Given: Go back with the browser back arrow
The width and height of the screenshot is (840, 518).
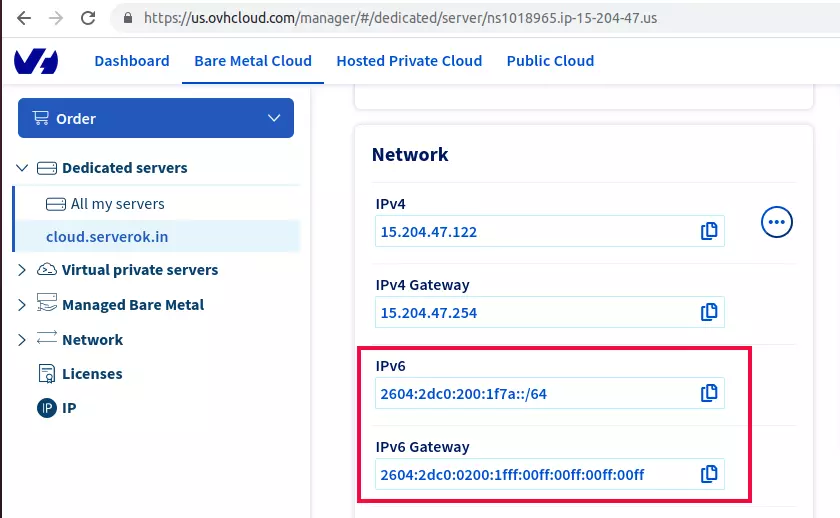Looking at the screenshot, I should click(x=24, y=18).
